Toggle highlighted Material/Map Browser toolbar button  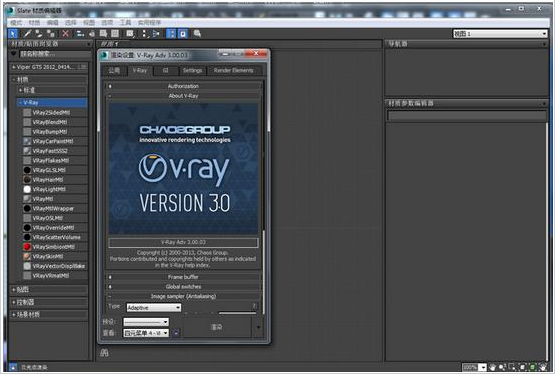(171, 34)
